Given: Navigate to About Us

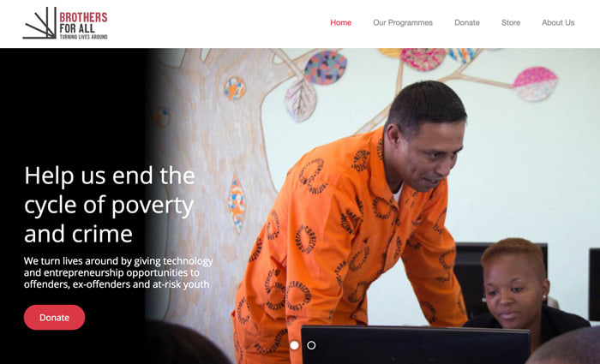Looking at the screenshot, I should (x=558, y=22).
